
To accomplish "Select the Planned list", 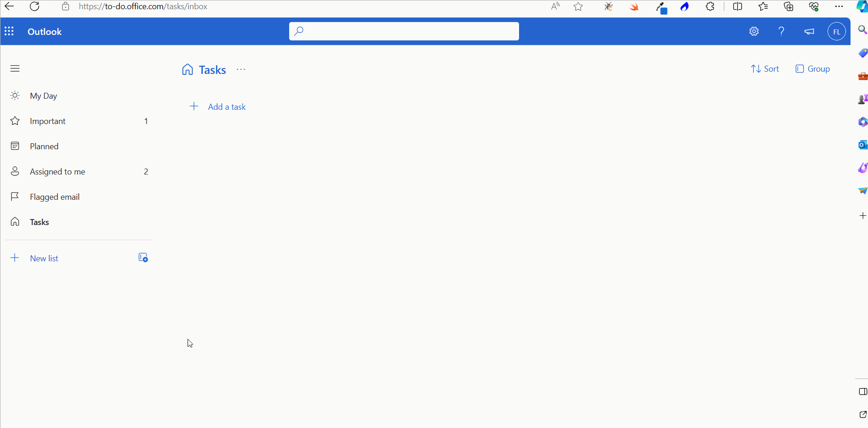I will tap(44, 146).
